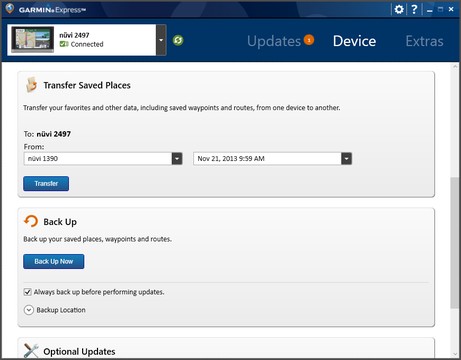This screenshot has width=461, height=360.
Task: Click the Transfer button
Action: (x=46, y=184)
